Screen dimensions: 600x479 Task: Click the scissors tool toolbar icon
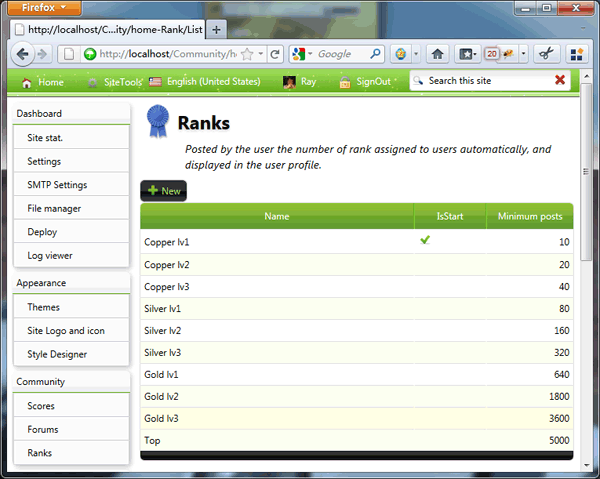[x=546, y=54]
